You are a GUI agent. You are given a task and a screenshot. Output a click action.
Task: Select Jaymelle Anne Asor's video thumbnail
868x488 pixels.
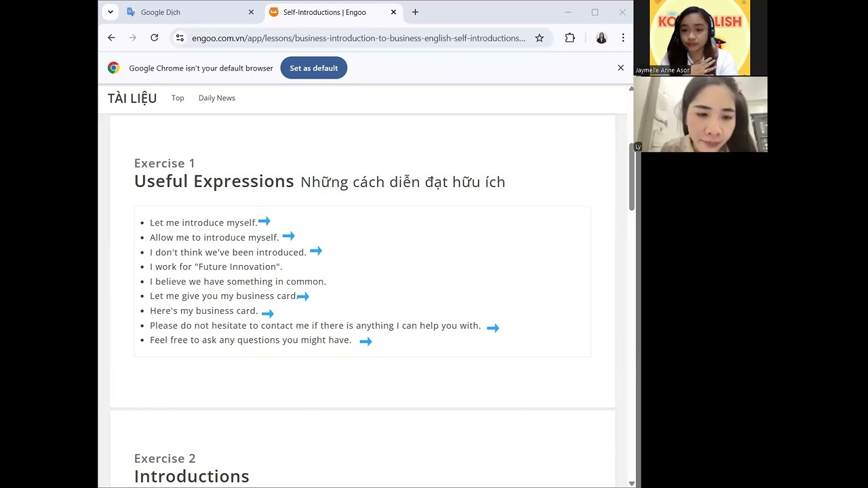[700, 37]
